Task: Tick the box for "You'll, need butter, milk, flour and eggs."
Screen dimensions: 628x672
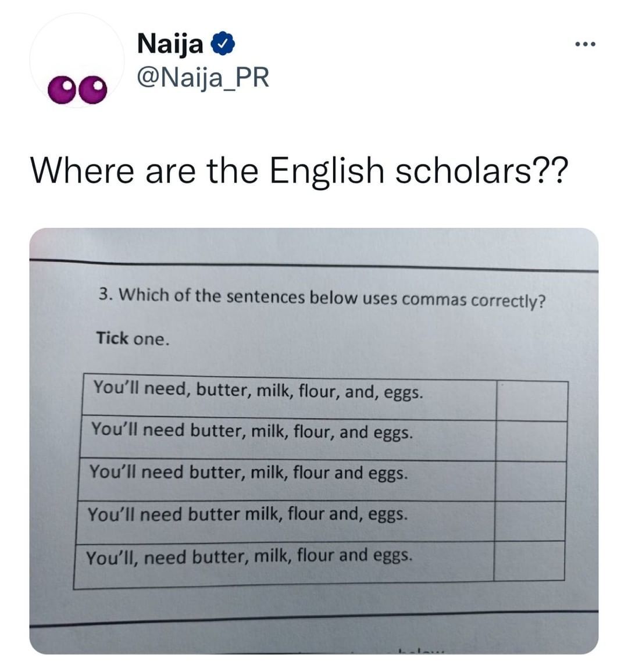Action: coord(529,561)
